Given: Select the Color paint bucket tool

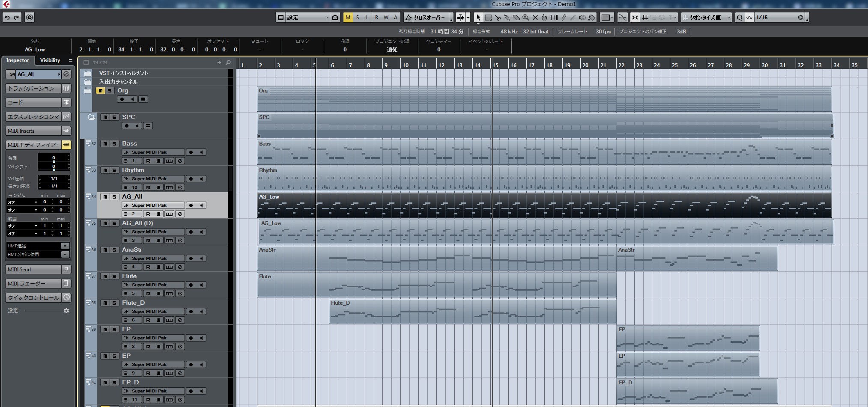Looking at the screenshot, I should tap(592, 18).
